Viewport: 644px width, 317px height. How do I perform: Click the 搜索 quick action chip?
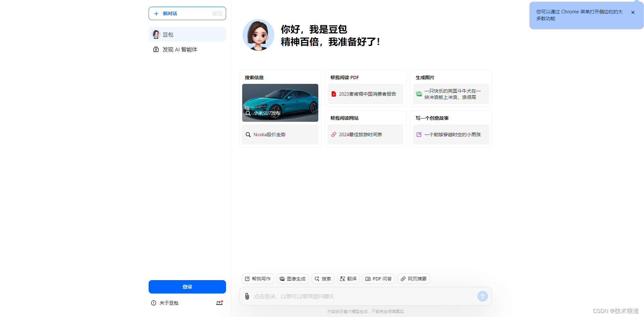[x=323, y=279]
